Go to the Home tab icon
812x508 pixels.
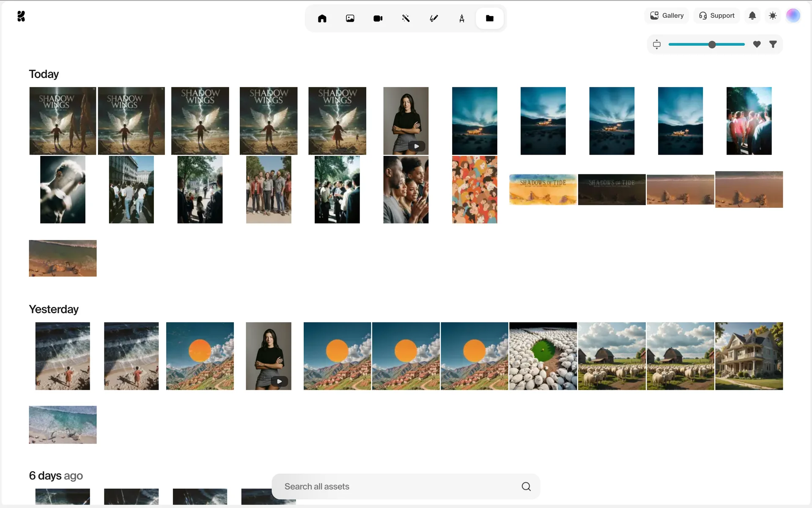[x=322, y=18]
